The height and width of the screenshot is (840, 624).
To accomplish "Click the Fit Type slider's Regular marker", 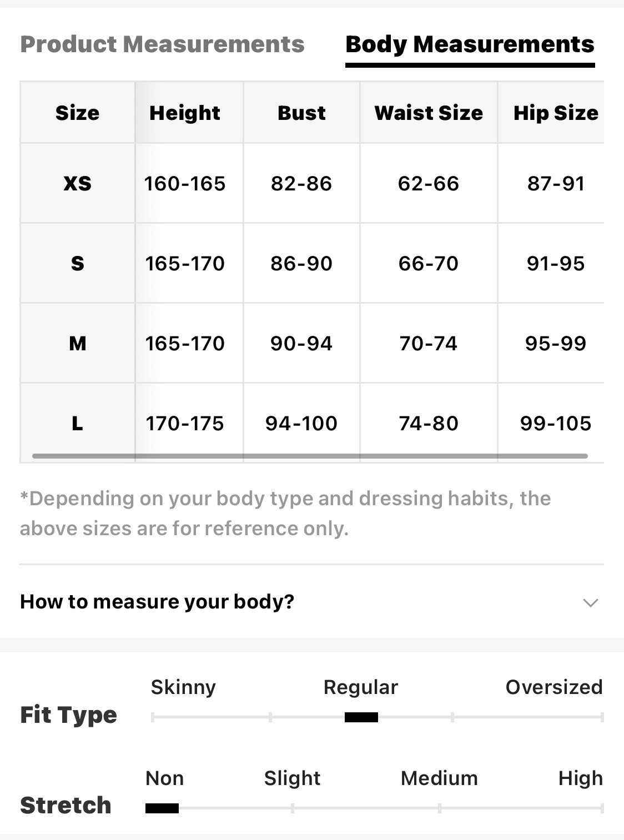I will coord(361,717).
